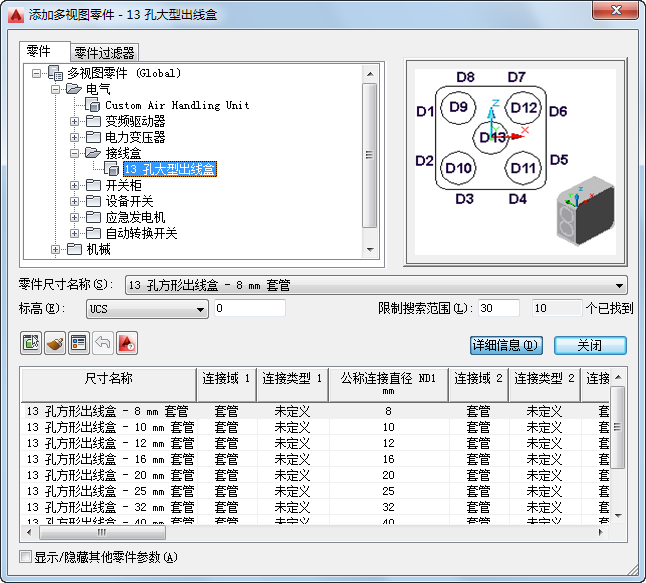
Task: Click the select-part-from-drawing toolbar icon
Action: pyautogui.click(x=31, y=343)
